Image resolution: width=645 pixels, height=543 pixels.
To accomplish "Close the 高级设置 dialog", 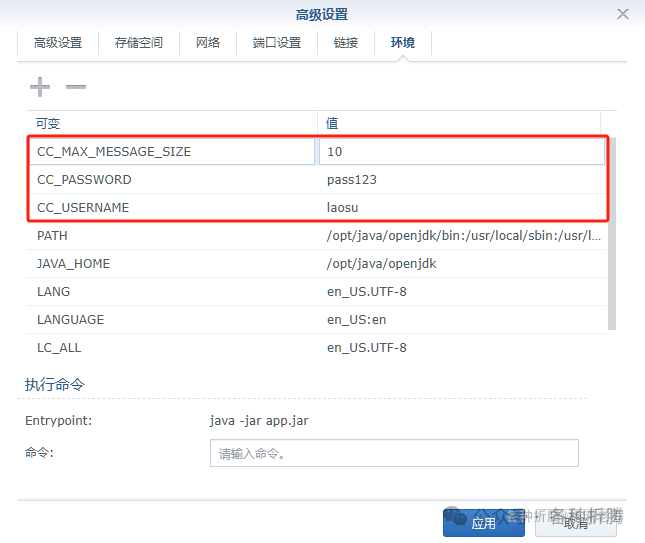I will pyautogui.click(x=623, y=14).
